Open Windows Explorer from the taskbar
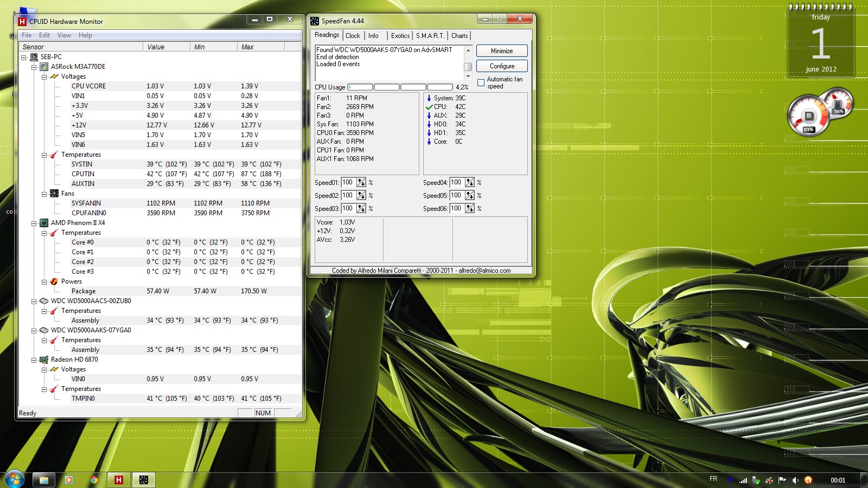This screenshot has width=868, height=488. point(43,480)
